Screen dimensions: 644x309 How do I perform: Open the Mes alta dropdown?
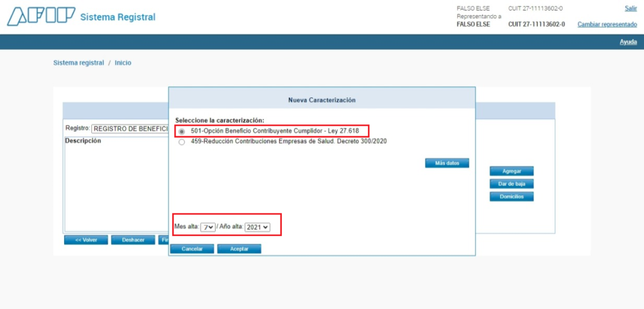coord(208,227)
